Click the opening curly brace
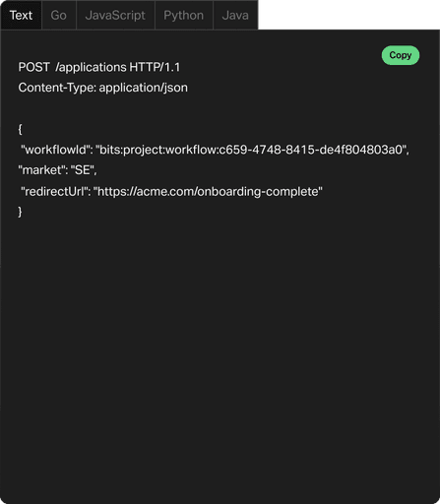Screen dimensions: 440x504 (x=20, y=129)
